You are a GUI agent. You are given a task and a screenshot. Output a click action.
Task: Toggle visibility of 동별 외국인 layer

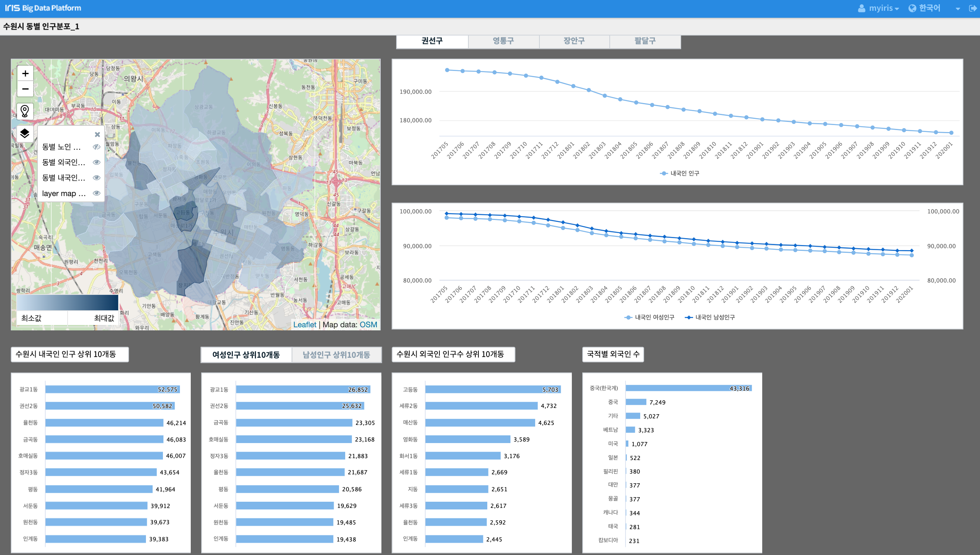tap(97, 162)
